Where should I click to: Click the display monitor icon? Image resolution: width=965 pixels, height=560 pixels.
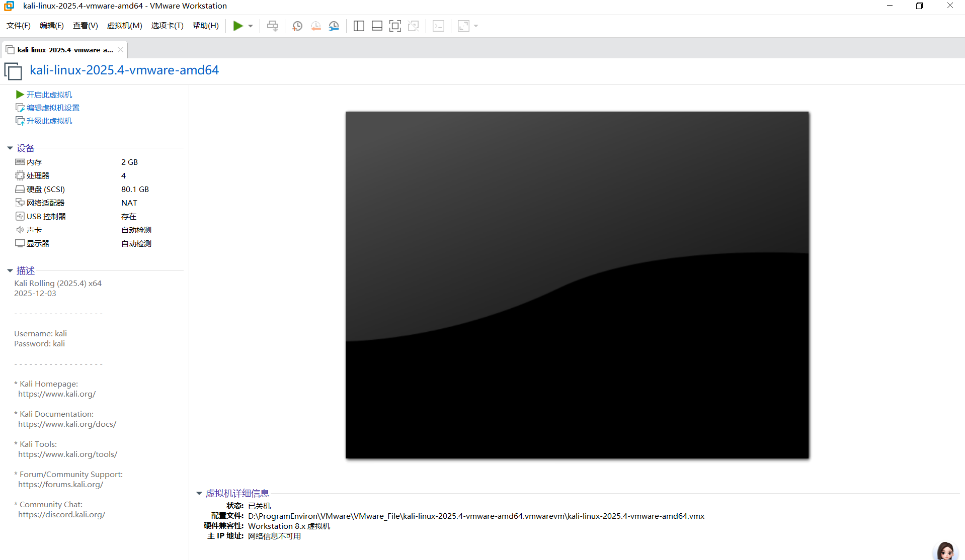pos(20,243)
